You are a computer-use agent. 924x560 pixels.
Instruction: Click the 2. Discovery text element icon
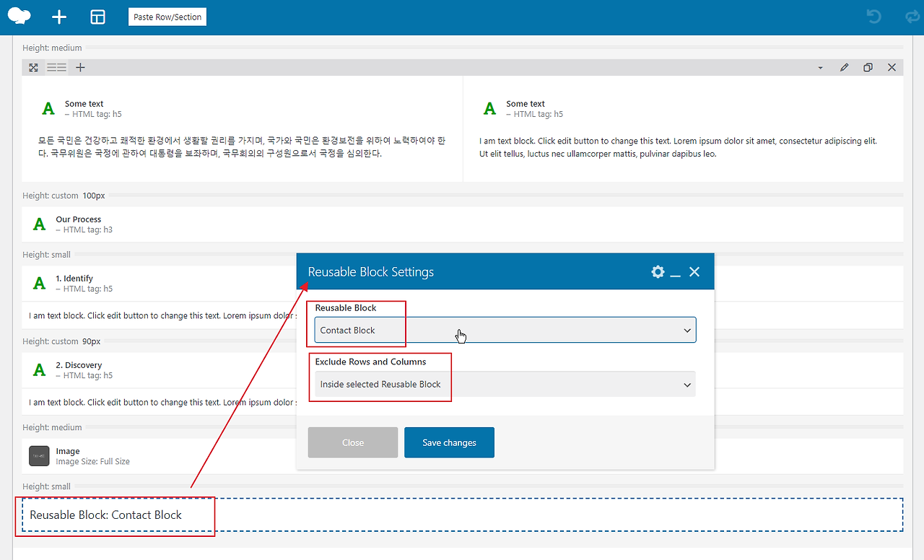(40, 370)
